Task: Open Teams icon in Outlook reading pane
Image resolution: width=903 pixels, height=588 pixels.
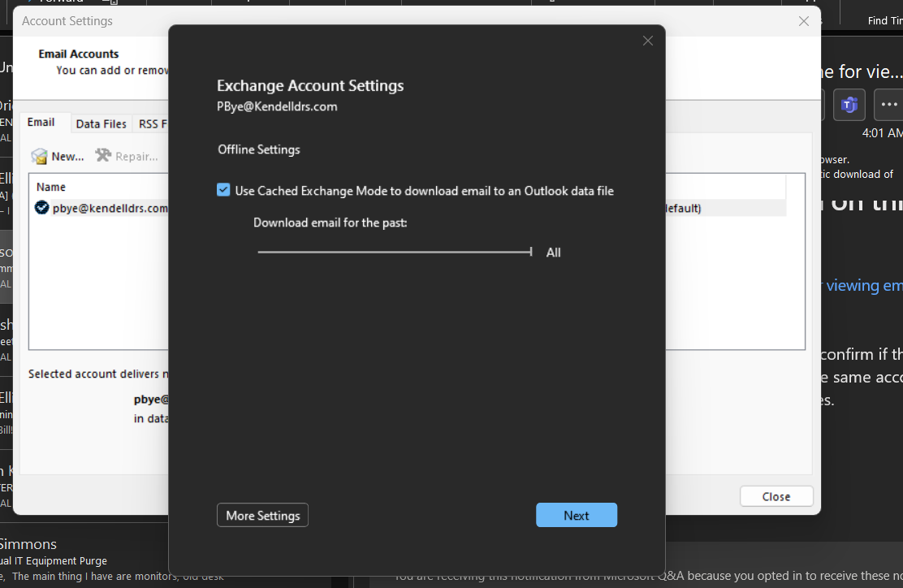Action: click(849, 105)
